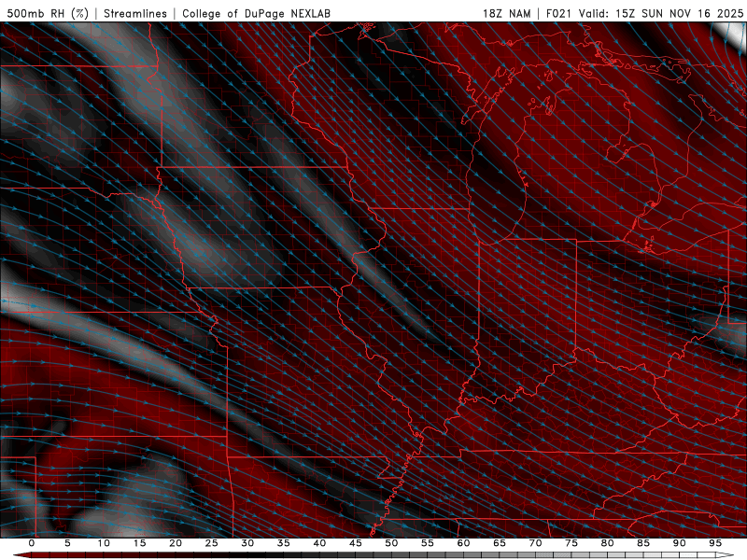This screenshot has height=560, width=747.
Task: Click the colorbar label "10"
Action: tap(104, 543)
